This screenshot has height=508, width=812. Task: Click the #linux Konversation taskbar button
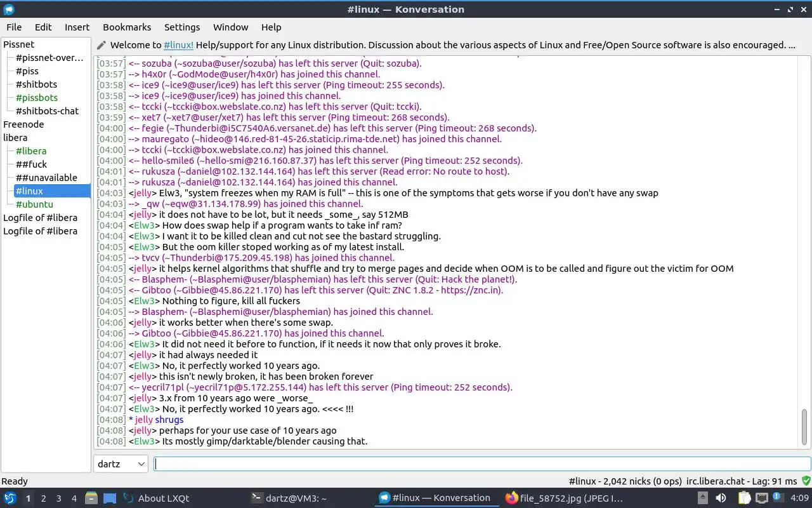(437, 498)
